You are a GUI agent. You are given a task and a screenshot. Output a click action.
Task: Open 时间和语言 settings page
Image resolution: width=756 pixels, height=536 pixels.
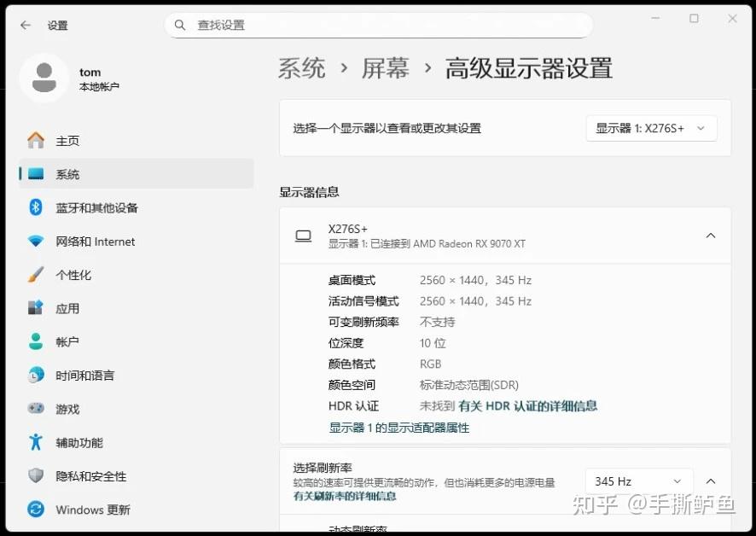tap(137, 376)
